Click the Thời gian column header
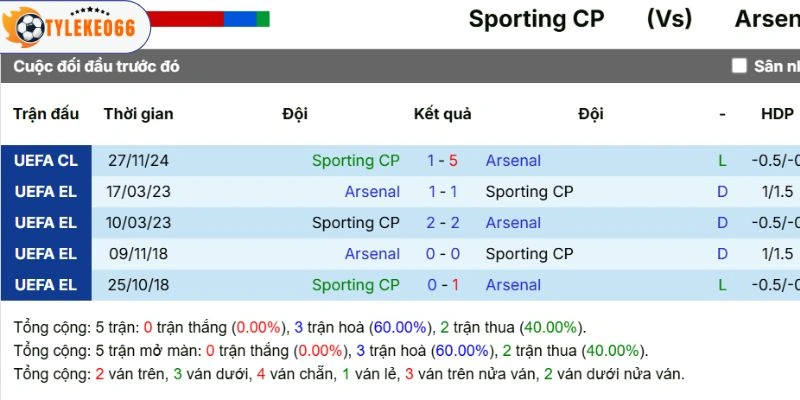The image size is (800, 400). click(138, 113)
